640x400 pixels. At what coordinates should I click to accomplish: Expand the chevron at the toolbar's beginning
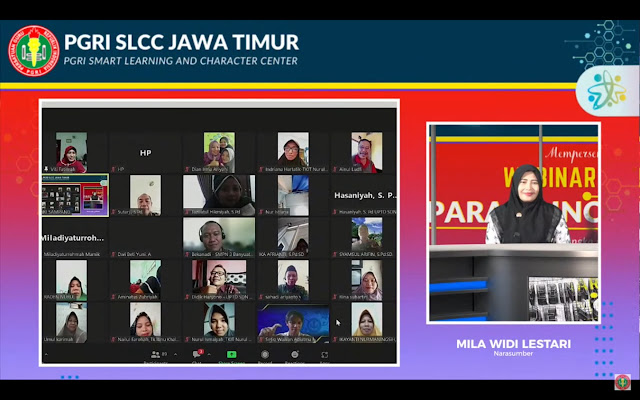pos(46,354)
